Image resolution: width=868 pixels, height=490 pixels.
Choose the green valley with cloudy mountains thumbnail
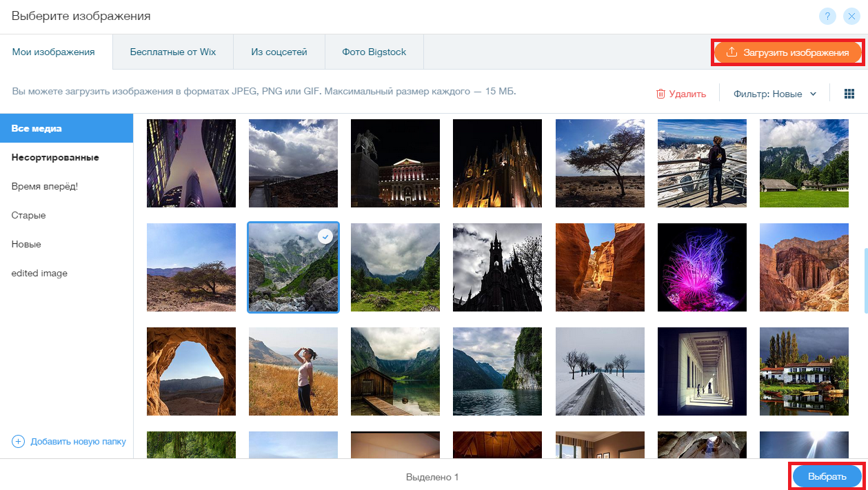click(395, 267)
